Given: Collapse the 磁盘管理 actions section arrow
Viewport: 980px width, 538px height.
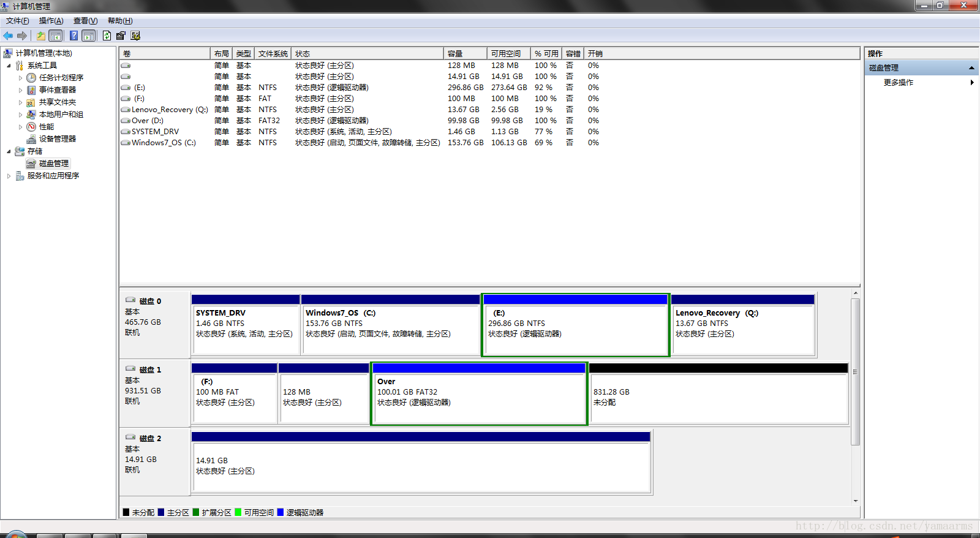Looking at the screenshot, I should pyautogui.click(x=971, y=68).
